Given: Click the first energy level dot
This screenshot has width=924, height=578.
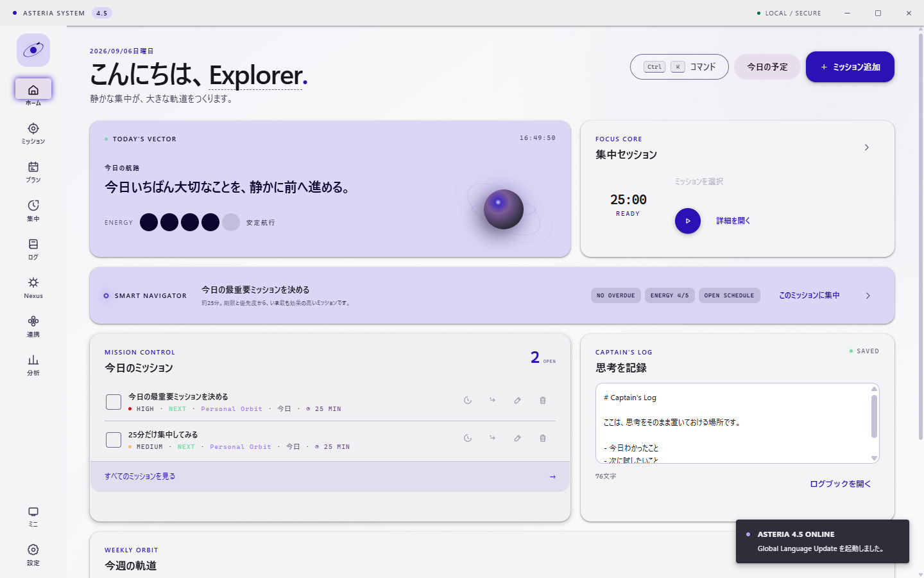Looking at the screenshot, I should click(149, 222).
